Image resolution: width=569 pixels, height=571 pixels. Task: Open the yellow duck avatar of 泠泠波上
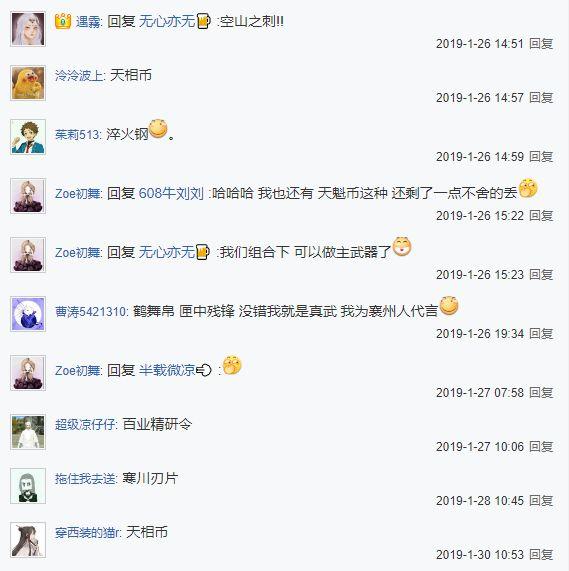28,83
